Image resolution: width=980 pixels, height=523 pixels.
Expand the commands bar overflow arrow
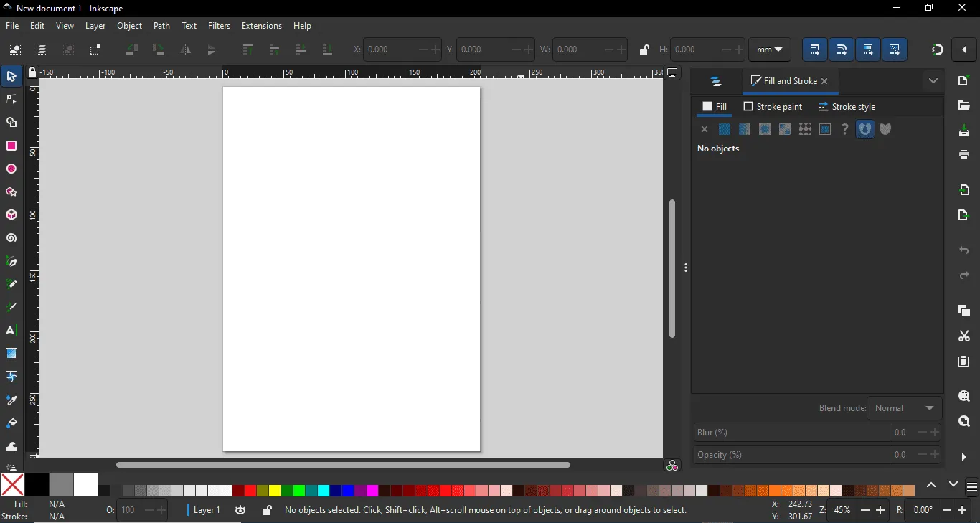coord(964,457)
